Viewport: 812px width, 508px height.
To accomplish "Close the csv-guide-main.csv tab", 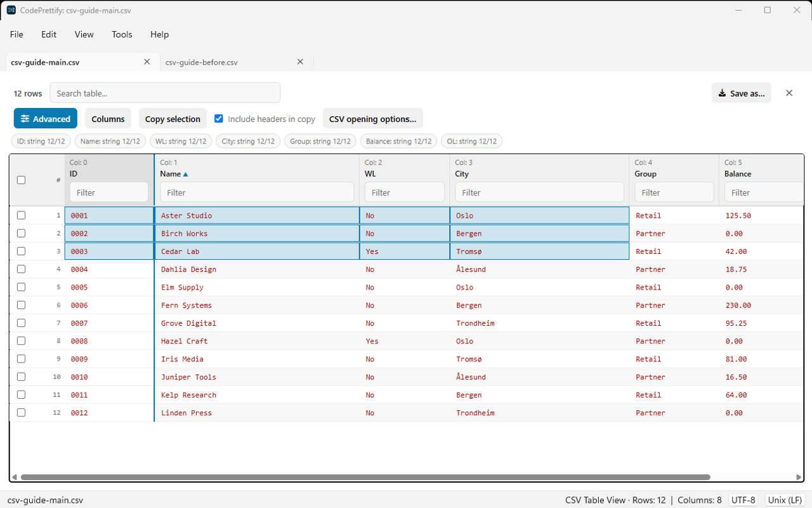I will click(147, 62).
